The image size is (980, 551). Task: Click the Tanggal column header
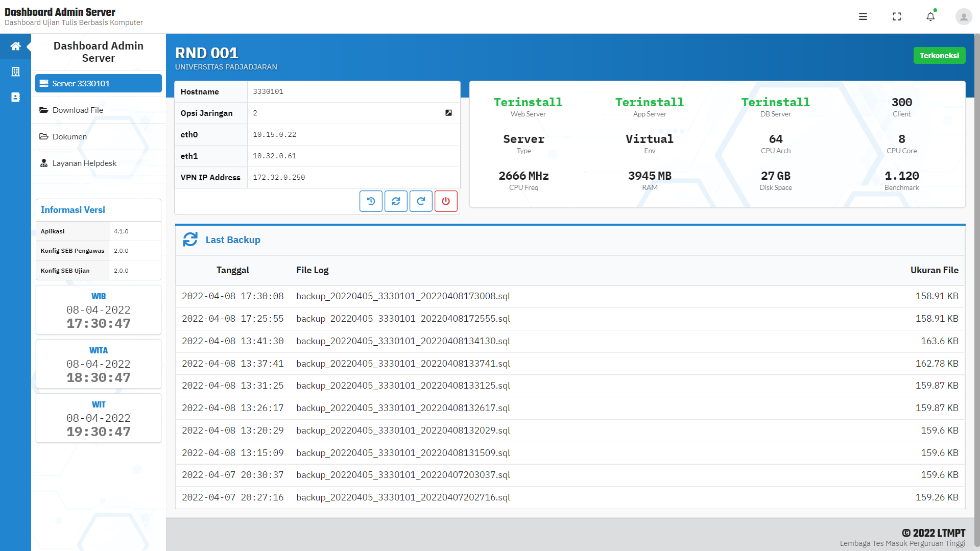[232, 270]
